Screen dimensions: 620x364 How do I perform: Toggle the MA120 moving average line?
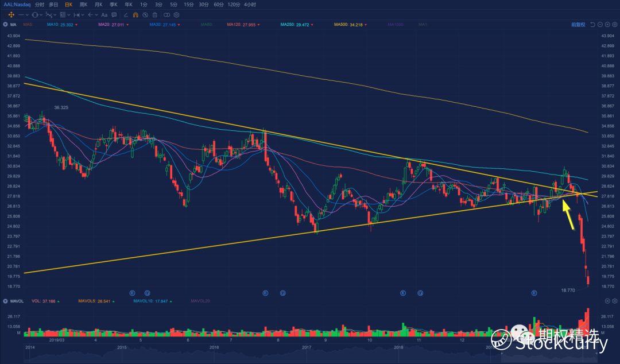click(243, 25)
